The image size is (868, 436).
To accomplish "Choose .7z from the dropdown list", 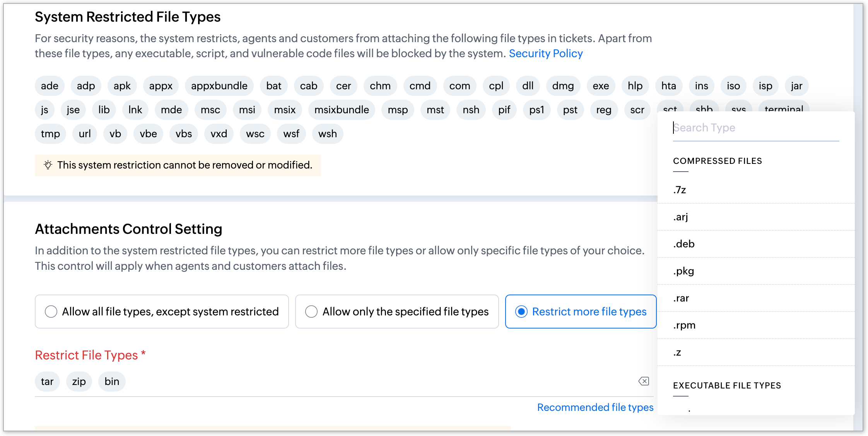I will [x=680, y=190].
